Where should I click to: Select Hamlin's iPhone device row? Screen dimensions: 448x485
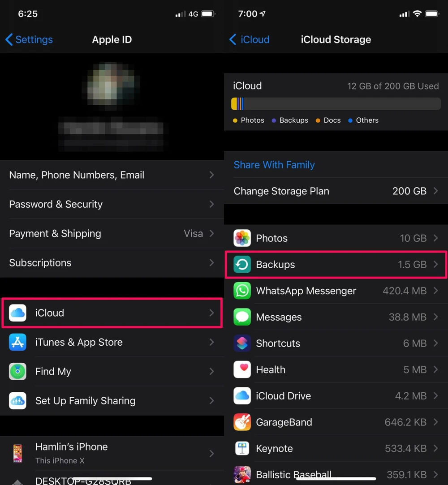112,453
